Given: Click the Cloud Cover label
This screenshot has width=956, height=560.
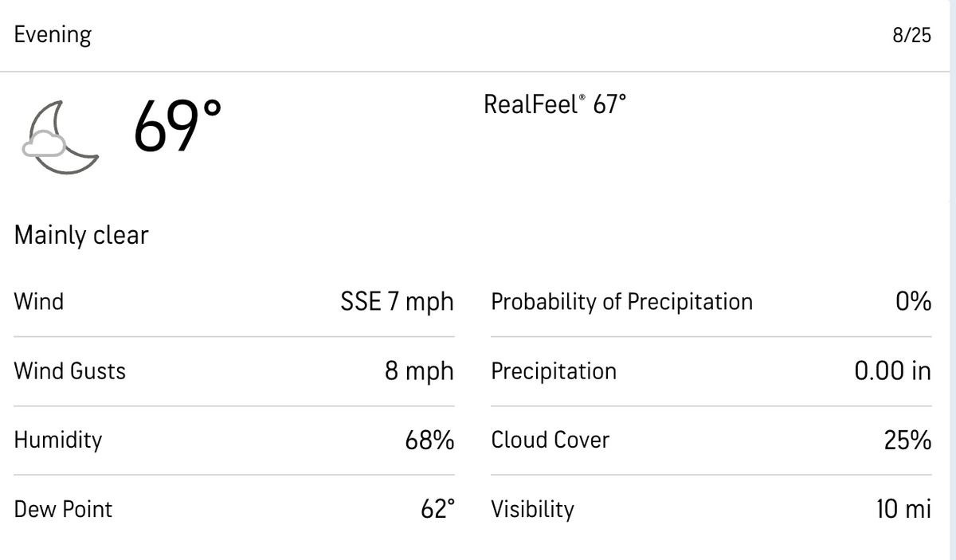Looking at the screenshot, I should point(550,440).
